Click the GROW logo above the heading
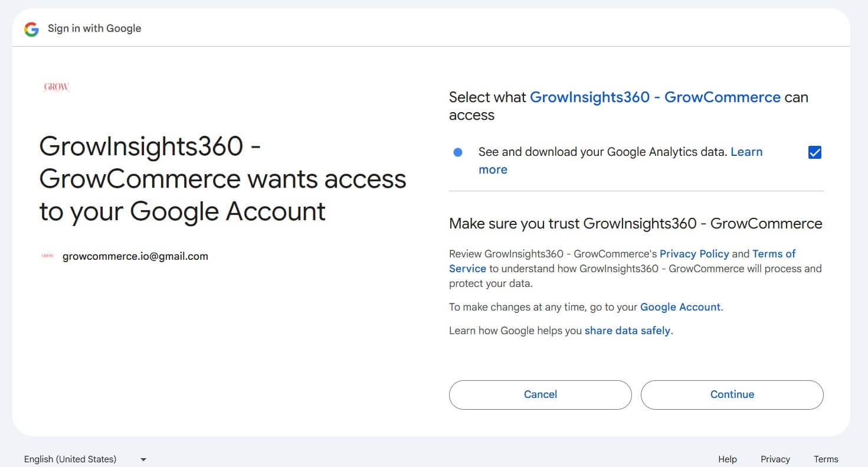Screen dimensions: 868x467 coord(57,87)
